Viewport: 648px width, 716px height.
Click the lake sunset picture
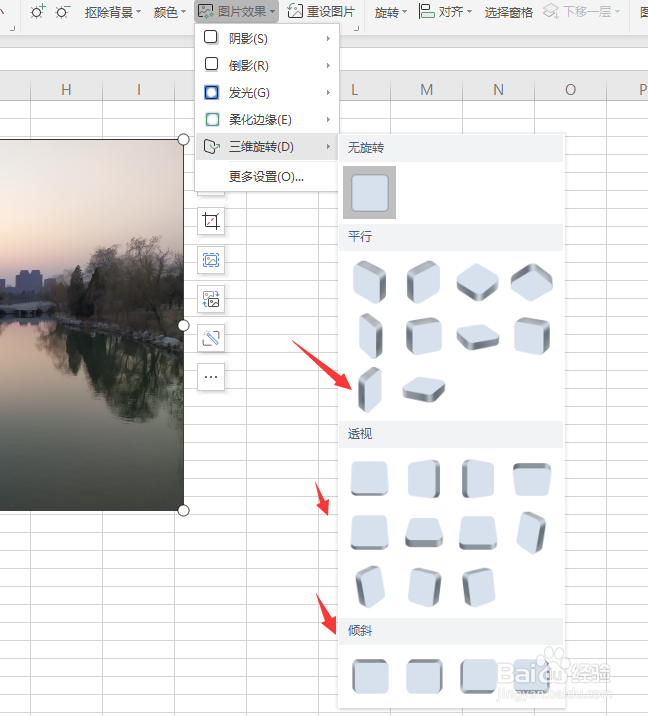point(91,325)
